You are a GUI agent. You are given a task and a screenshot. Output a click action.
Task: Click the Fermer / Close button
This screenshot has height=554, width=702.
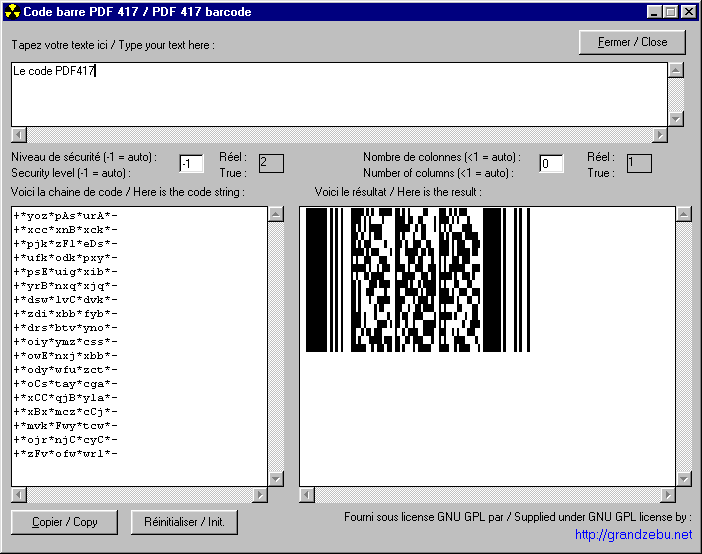(632, 42)
